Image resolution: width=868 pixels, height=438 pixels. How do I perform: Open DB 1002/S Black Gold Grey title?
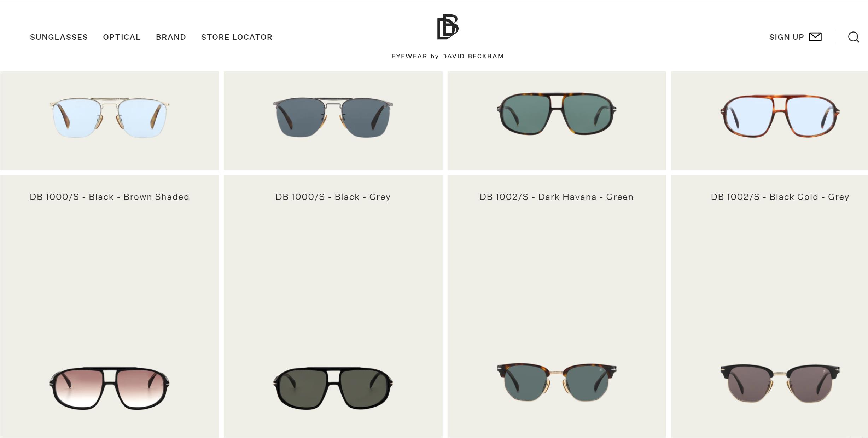(x=780, y=197)
